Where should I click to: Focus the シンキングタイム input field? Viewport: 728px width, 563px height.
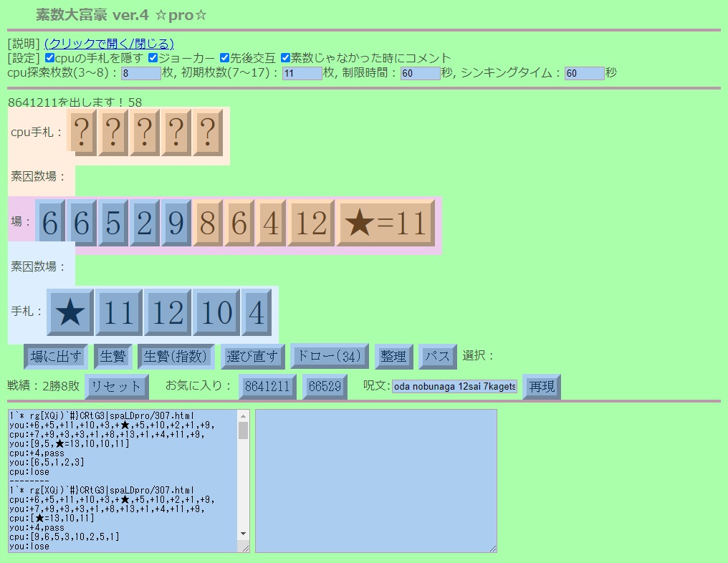click(584, 73)
